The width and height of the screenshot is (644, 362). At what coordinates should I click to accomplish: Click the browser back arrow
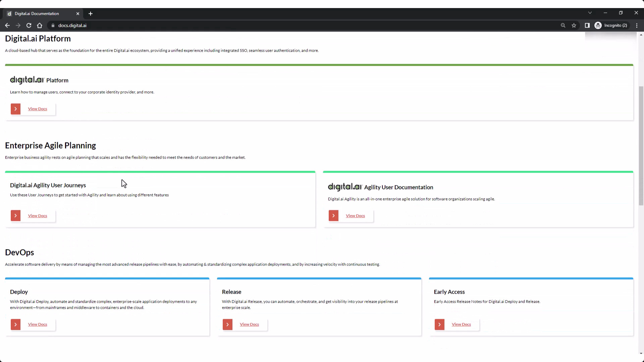pyautogui.click(x=7, y=25)
